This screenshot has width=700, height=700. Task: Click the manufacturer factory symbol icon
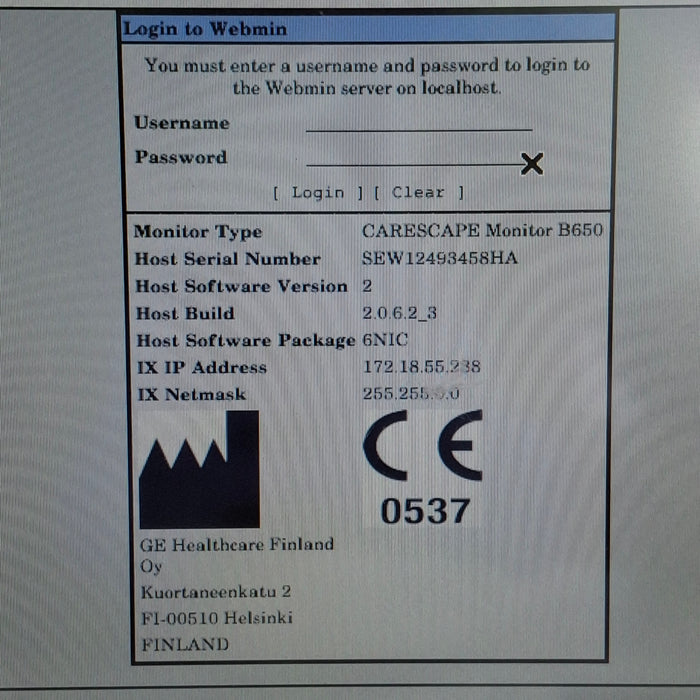pyautogui.click(x=199, y=470)
